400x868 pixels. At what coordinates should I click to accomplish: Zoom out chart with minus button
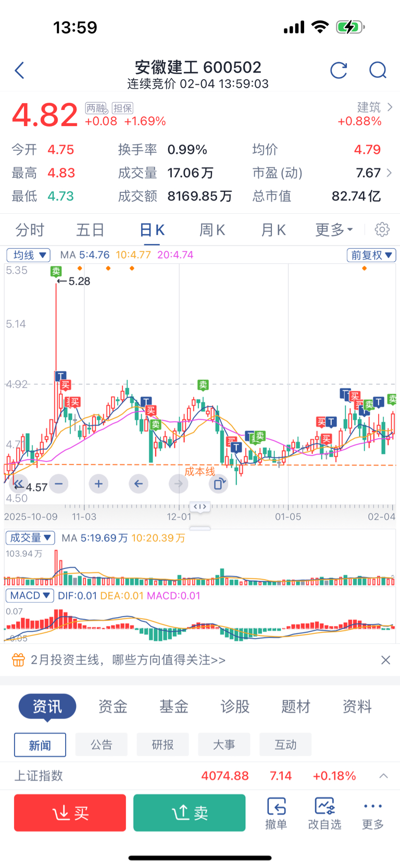click(x=59, y=484)
